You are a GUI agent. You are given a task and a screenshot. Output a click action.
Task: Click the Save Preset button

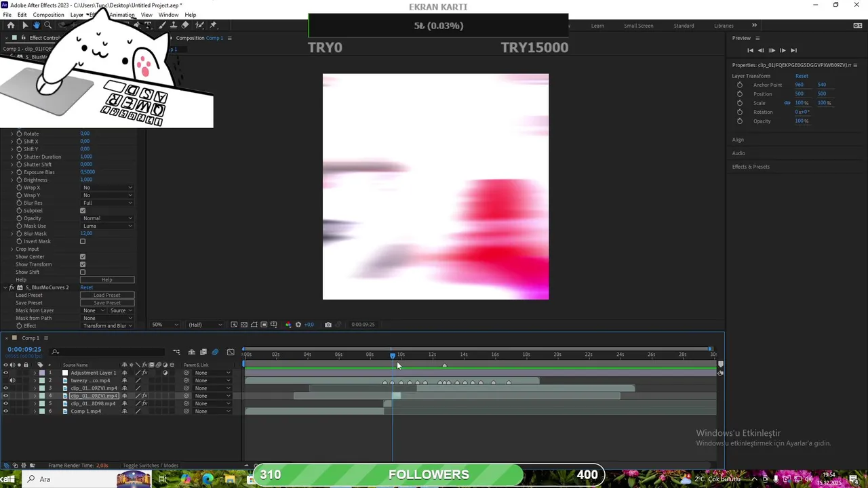[x=107, y=303]
